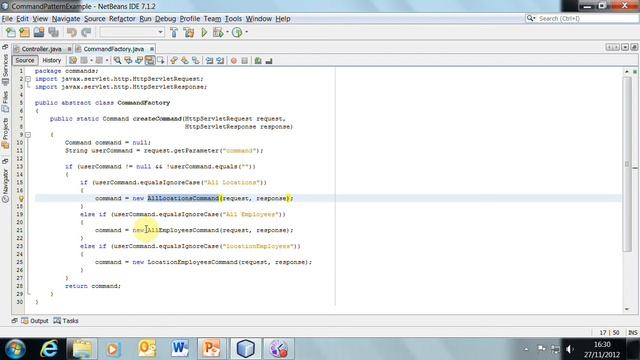Switch editor to History view
Image resolution: width=640 pixels, height=360 pixels.
pyautogui.click(x=51, y=60)
